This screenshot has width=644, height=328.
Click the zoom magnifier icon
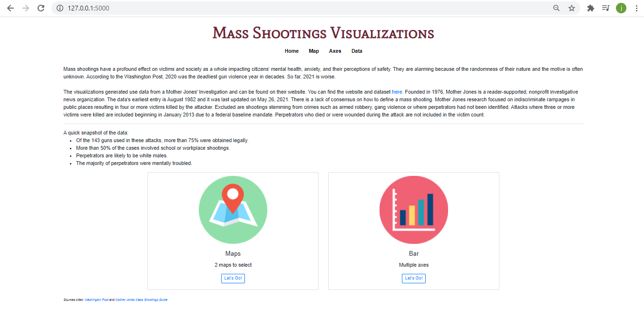[x=556, y=8]
